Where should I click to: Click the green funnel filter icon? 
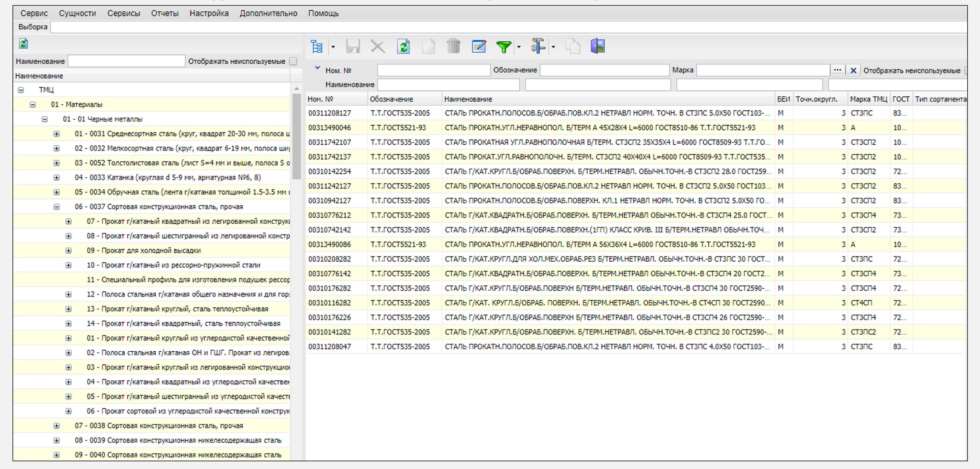(x=504, y=46)
